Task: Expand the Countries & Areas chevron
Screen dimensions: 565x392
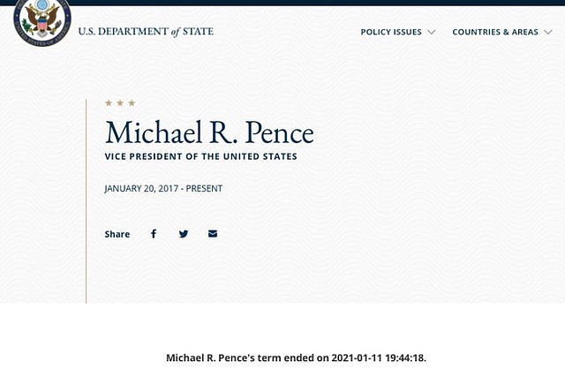Action: 547,33
